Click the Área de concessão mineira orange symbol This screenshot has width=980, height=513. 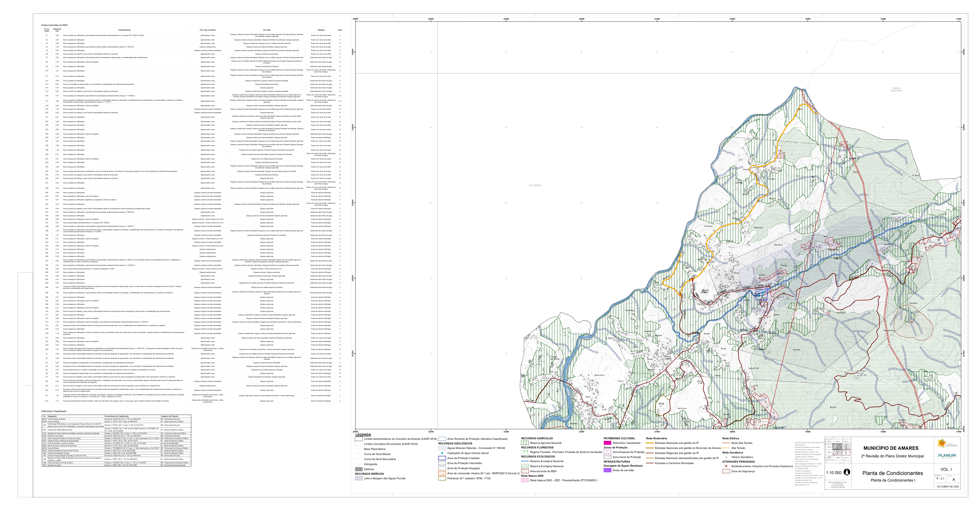click(x=442, y=473)
